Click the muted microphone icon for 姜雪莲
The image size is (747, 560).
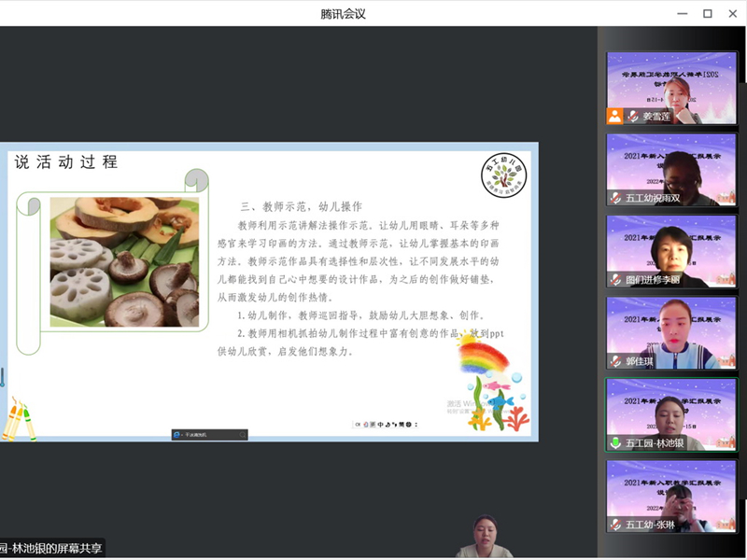coord(632,117)
